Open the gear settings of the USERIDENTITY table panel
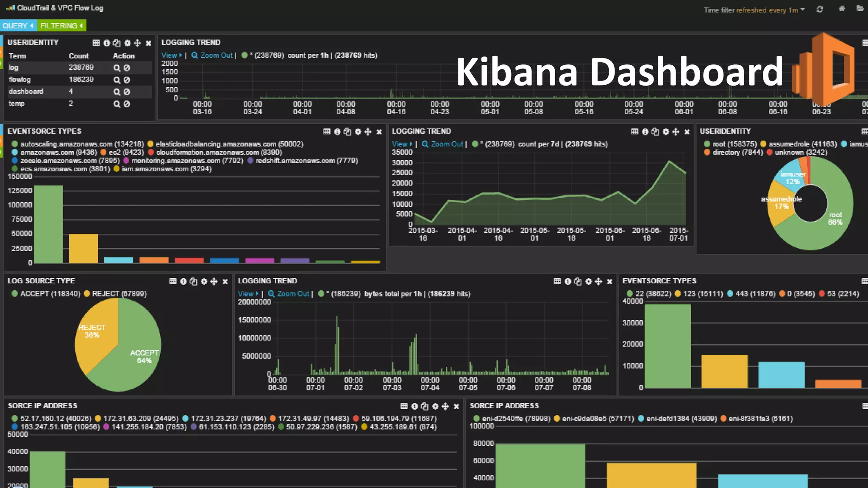The image size is (868, 488). (127, 43)
